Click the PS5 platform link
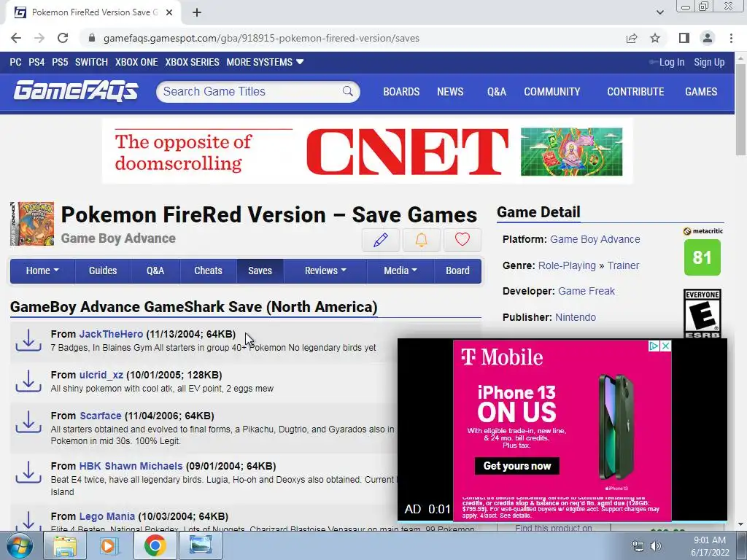This screenshot has height=560, width=747. [60, 62]
